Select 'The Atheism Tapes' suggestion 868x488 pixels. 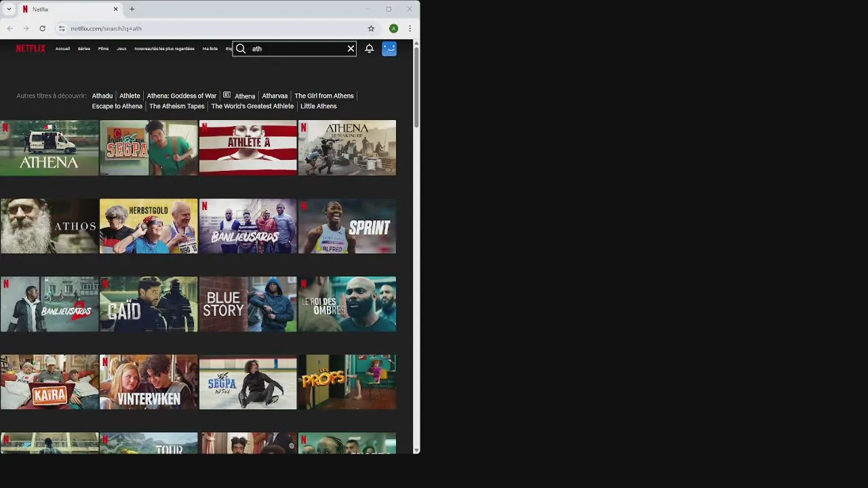click(x=176, y=106)
